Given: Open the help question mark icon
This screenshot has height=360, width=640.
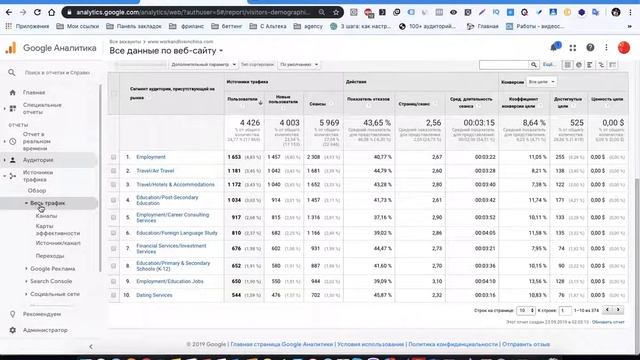Looking at the screenshot, I should tap(590, 48).
